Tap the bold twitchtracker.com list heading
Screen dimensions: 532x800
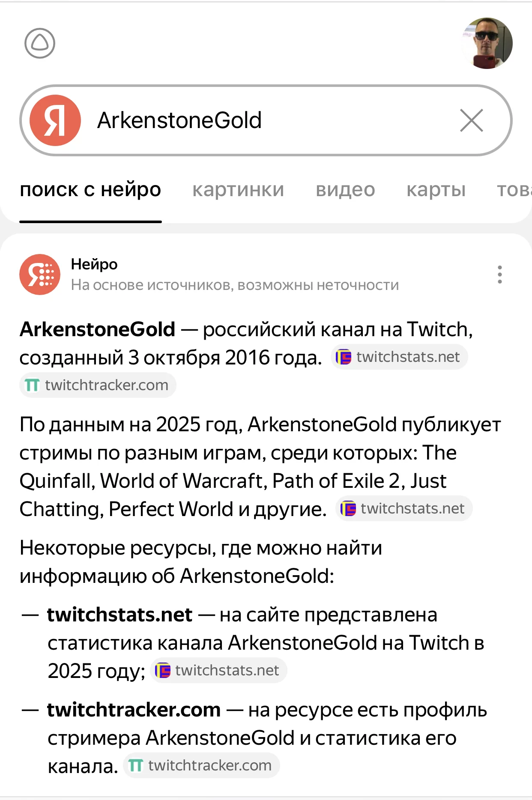(134, 710)
